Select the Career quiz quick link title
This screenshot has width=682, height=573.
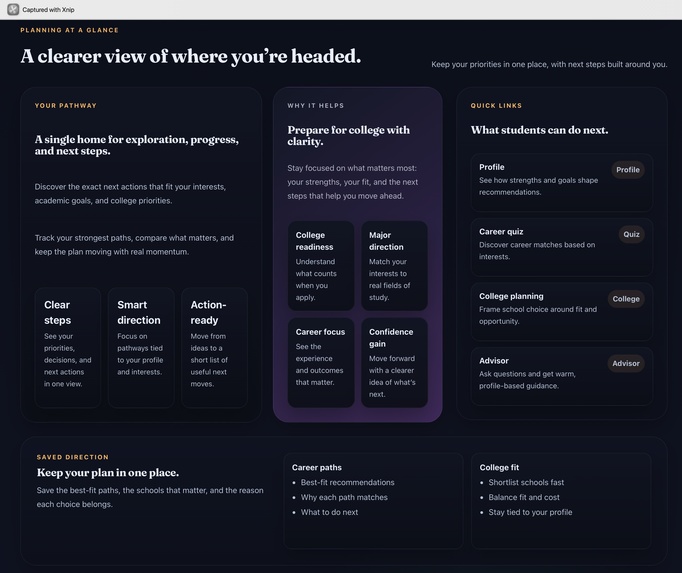[501, 231]
